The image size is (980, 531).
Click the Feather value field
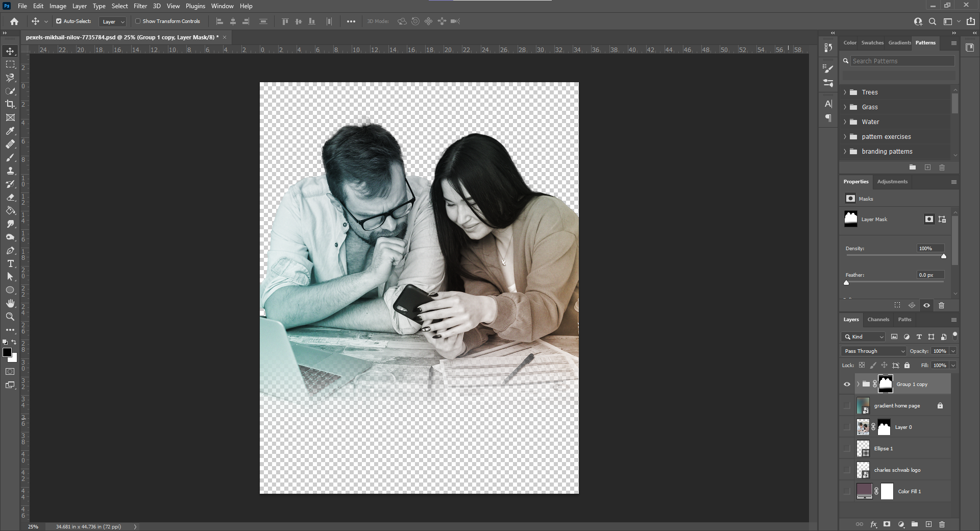click(x=930, y=275)
